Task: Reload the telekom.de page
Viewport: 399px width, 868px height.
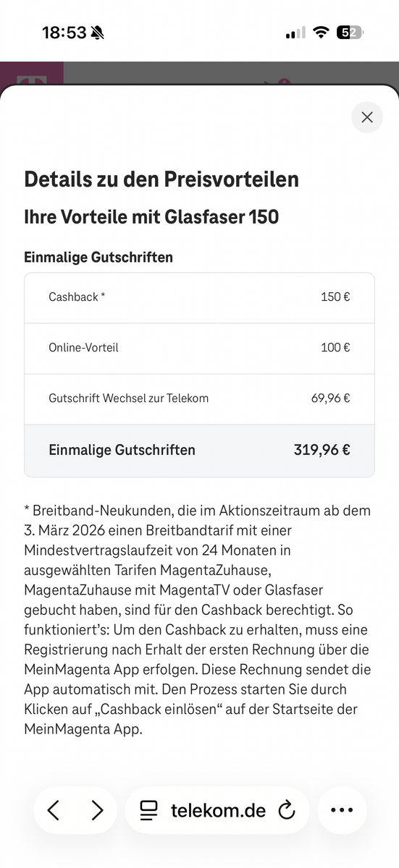Action: [x=287, y=810]
